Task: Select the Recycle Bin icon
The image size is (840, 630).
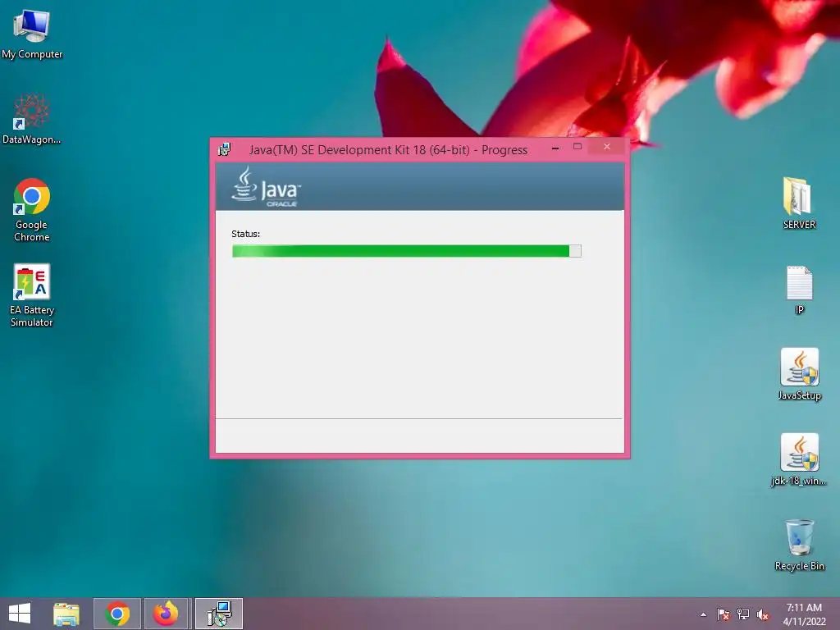Action: click(799, 545)
